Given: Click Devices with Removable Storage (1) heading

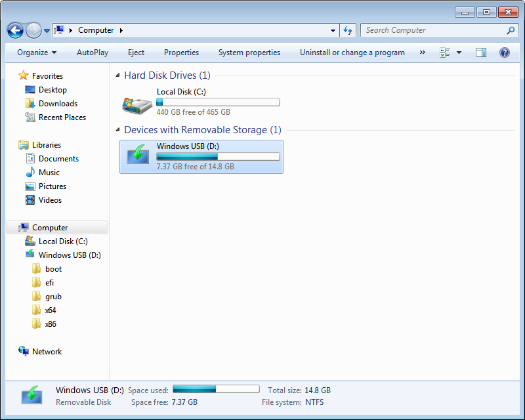Looking at the screenshot, I should coord(203,130).
